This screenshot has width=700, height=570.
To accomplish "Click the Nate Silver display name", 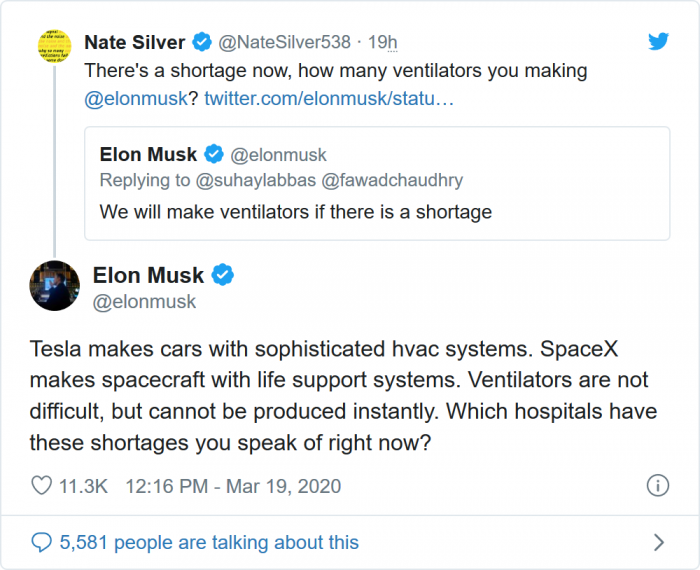I will 135,42.
